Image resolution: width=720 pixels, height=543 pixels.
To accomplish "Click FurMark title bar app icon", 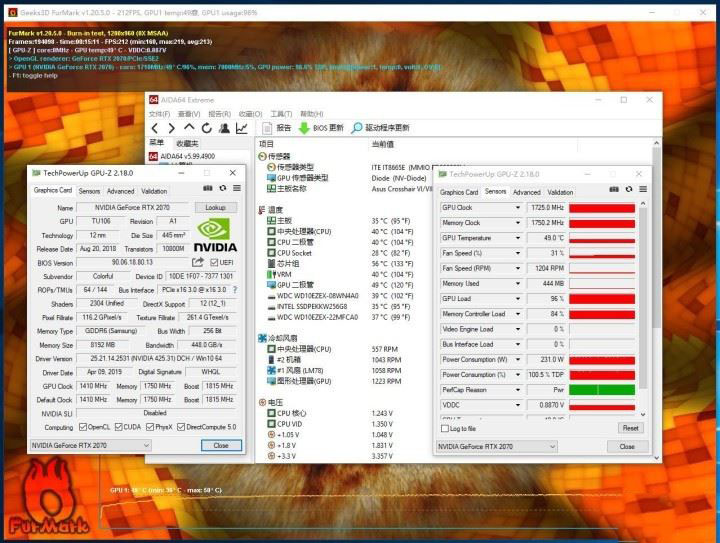I will [x=13, y=12].
